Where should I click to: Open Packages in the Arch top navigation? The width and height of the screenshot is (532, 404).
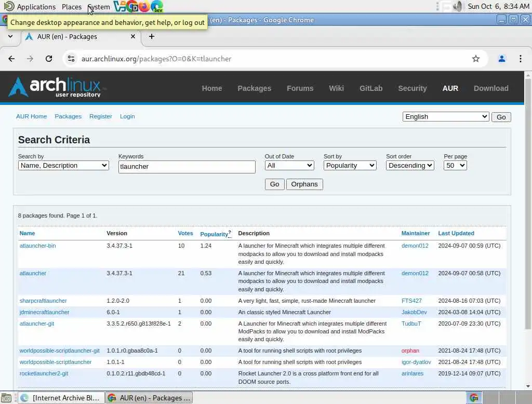click(254, 88)
